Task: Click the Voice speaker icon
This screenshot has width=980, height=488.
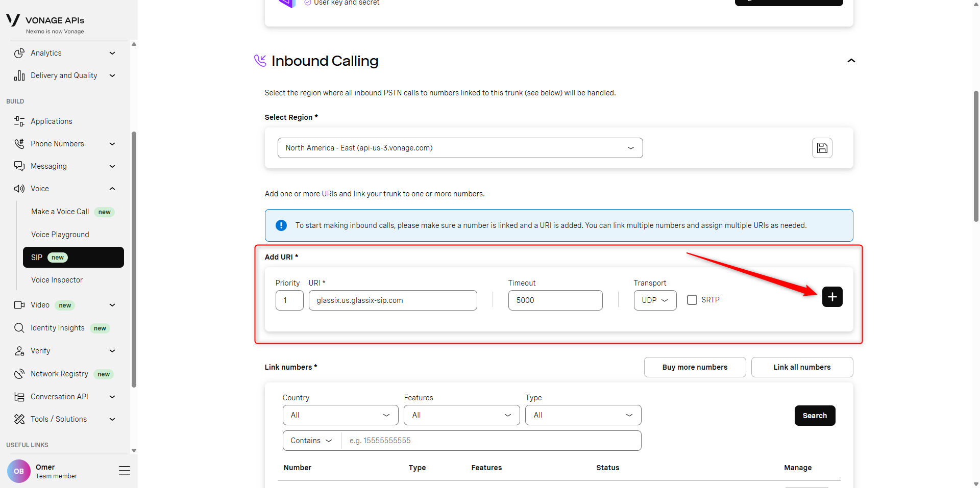Action: point(19,189)
